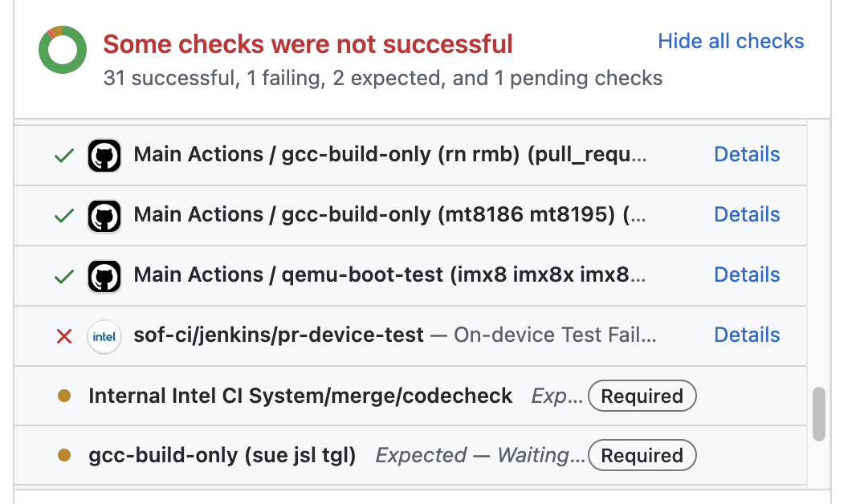Click GitHub avatar for qemu-boot-test check
856x504 pixels.
tap(104, 275)
